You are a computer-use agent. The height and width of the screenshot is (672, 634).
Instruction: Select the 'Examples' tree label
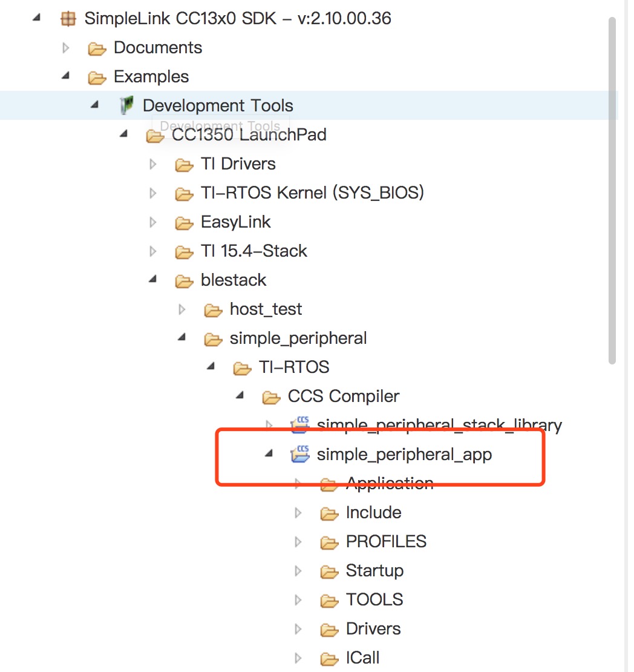point(151,77)
